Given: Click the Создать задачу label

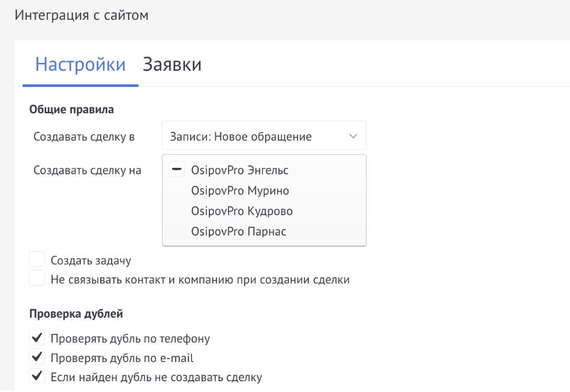Looking at the screenshot, I should tap(91, 261).
